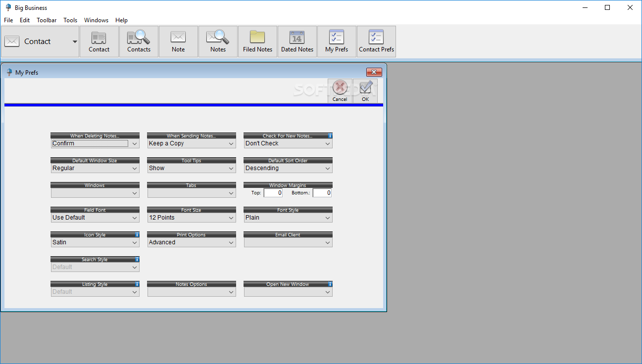Open Contact Prefs from toolbar
Viewport: 642px width, 364px height.
(376, 42)
